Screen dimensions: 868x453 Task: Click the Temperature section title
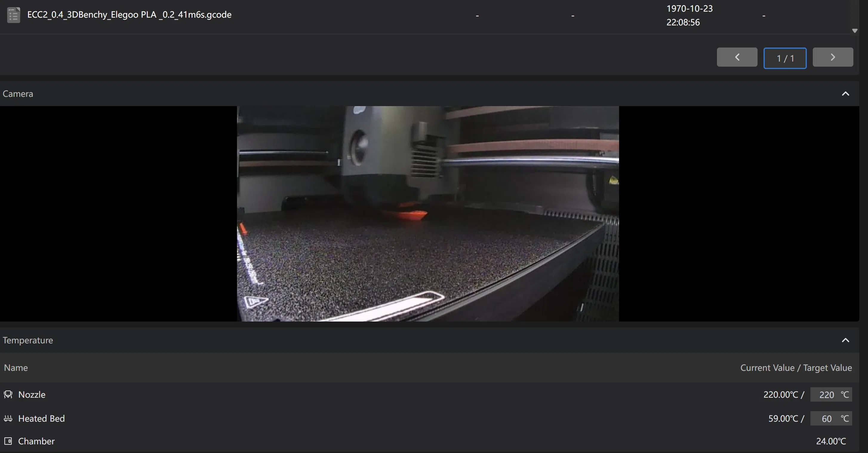pos(28,340)
